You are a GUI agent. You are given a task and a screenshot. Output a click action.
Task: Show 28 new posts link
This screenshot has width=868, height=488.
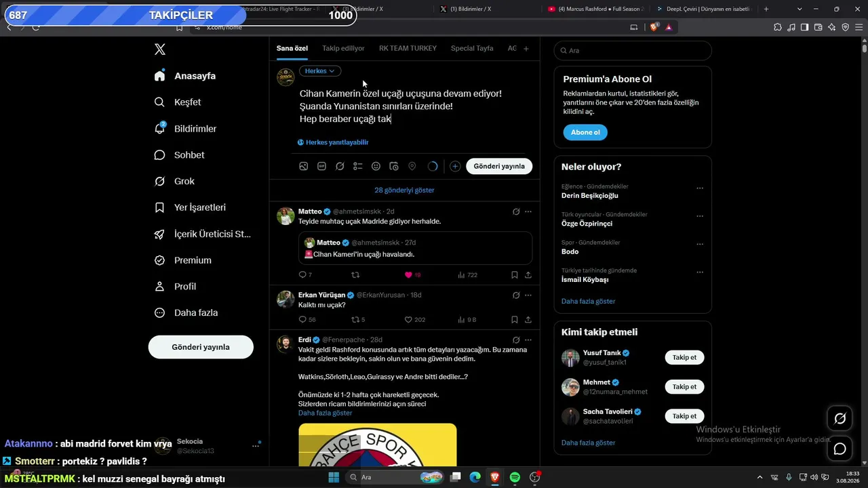(405, 190)
